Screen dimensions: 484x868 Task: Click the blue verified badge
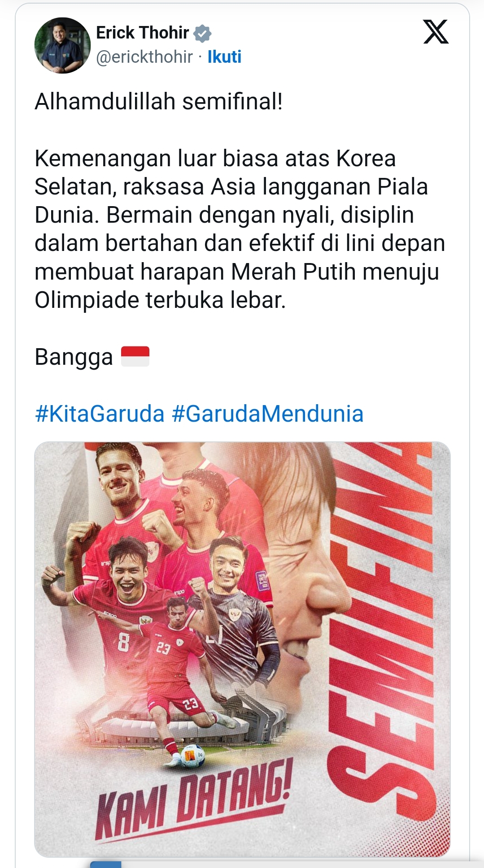[202, 33]
